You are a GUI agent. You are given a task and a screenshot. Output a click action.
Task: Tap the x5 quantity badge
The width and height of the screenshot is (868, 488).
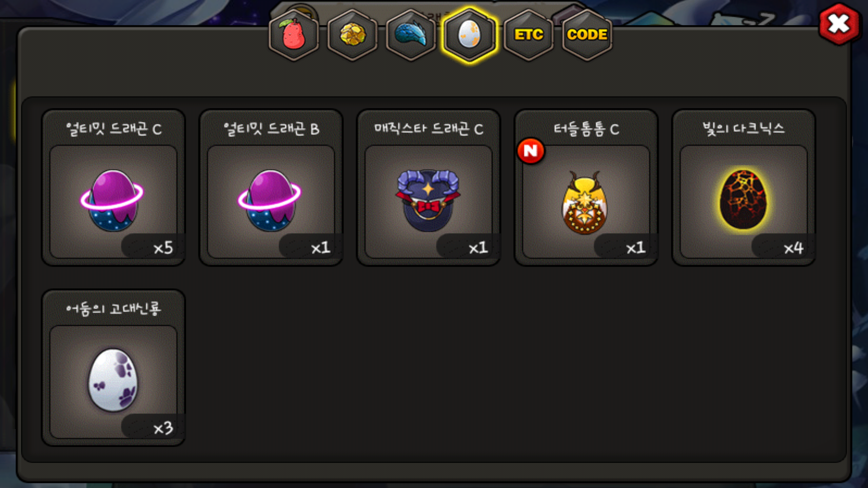click(163, 248)
